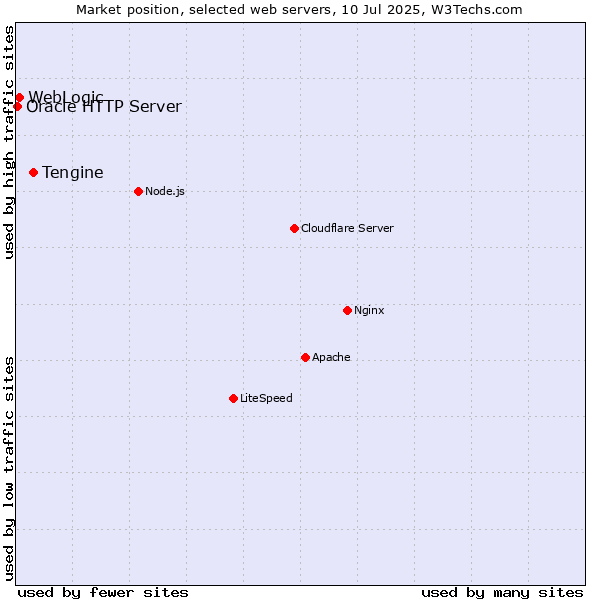Click the Node.js red marker
Viewport: 600px width, 600px height.
(x=139, y=191)
